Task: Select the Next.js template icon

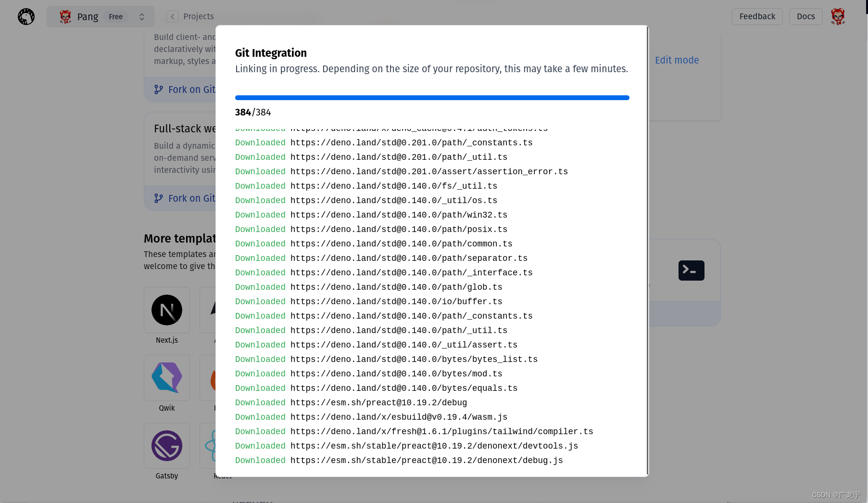Action: 167,310
